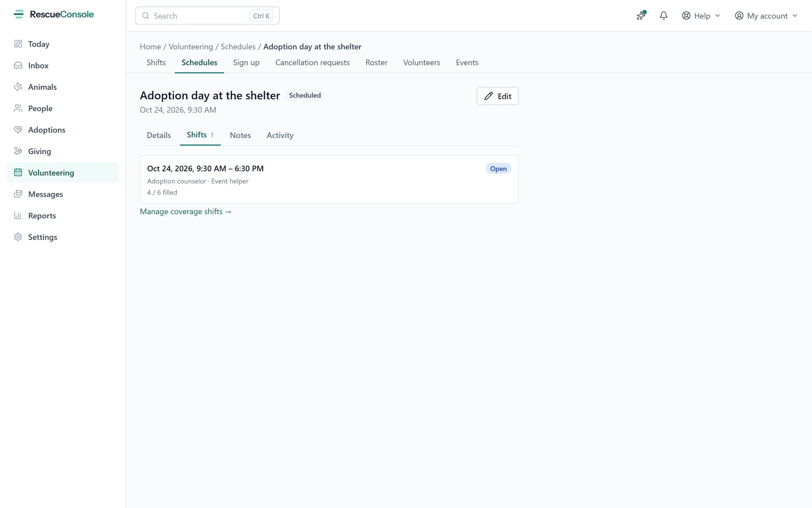Focus the Search input field
Viewport: 812px width, 508px height.
point(207,16)
